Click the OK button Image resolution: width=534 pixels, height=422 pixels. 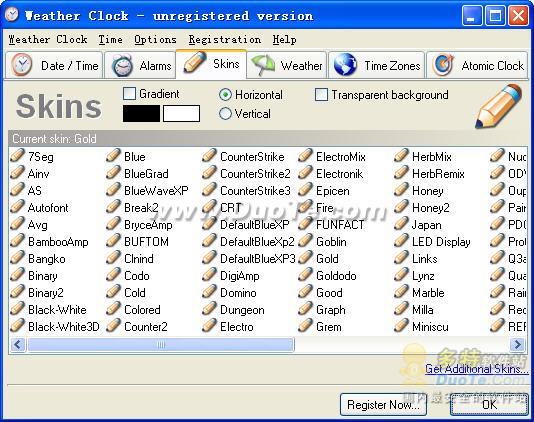pyautogui.click(x=489, y=405)
